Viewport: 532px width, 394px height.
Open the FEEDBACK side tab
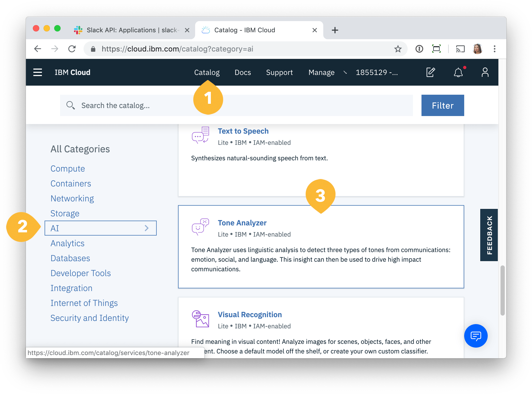(489, 235)
